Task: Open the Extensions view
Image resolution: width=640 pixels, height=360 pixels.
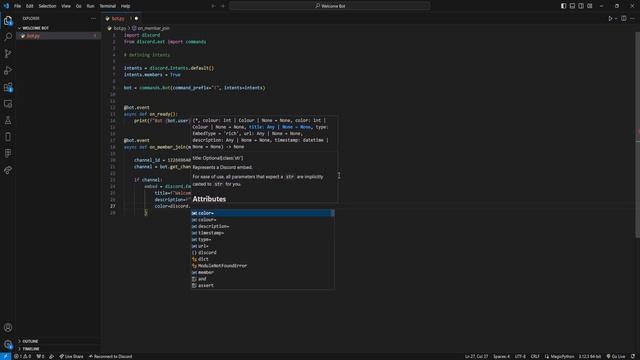Action: pyautogui.click(x=8, y=87)
